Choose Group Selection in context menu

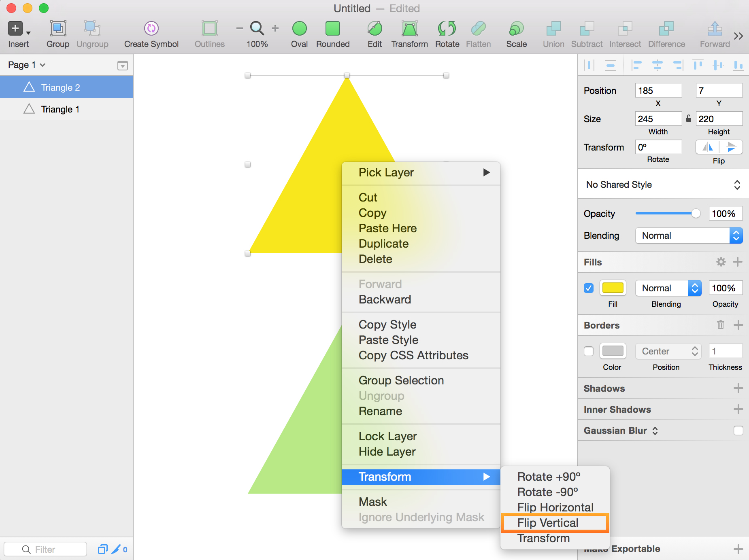(x=421, y=380)
